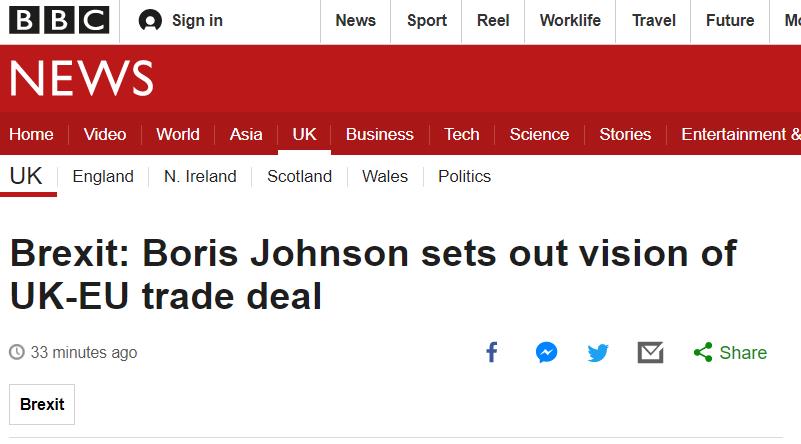Image resolution: width=801 pixels, height=444 pixels.
Task: Select the World news tab
Action: [178, 134]
